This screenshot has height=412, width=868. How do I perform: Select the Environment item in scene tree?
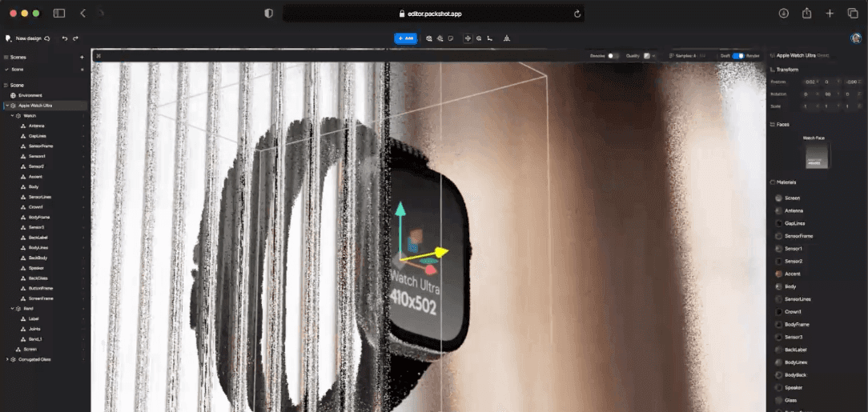tap(30, 95)
